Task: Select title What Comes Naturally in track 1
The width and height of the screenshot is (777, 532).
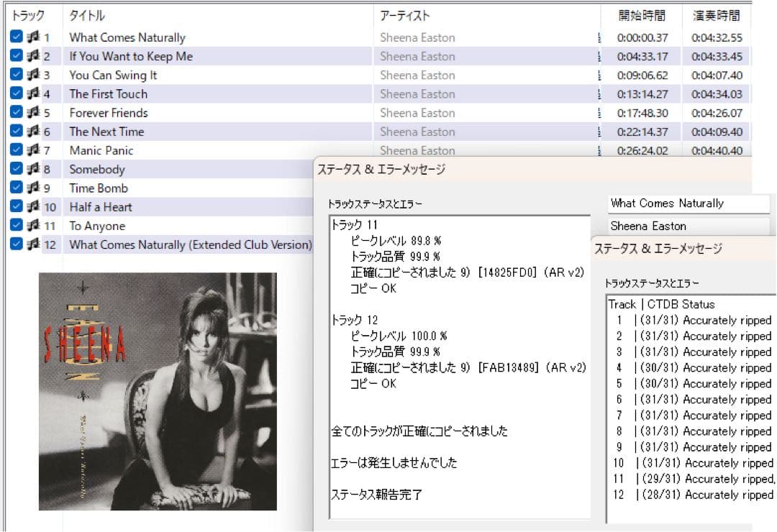Action: pyautogui.click(x=127, y=37)
